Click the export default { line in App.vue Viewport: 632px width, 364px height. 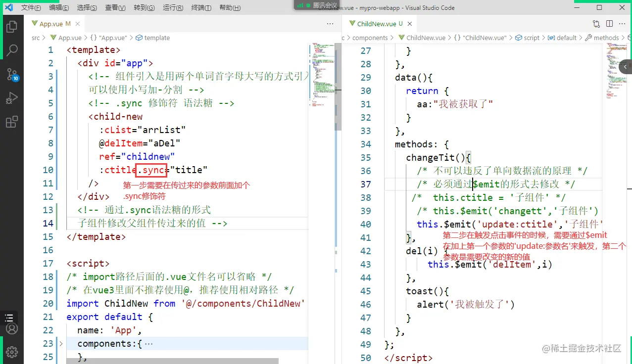[110, 317]
